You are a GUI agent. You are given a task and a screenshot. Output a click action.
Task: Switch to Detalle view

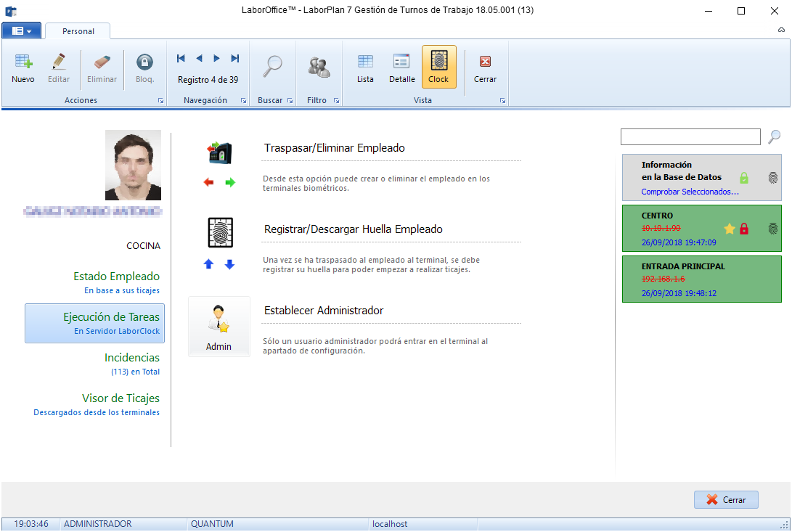point(401,62)
